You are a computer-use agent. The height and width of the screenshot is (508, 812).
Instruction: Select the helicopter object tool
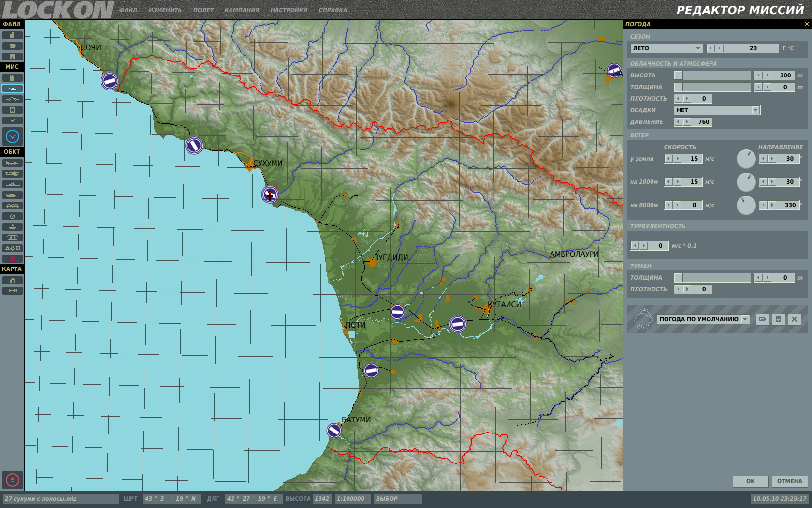click(13, 174)
